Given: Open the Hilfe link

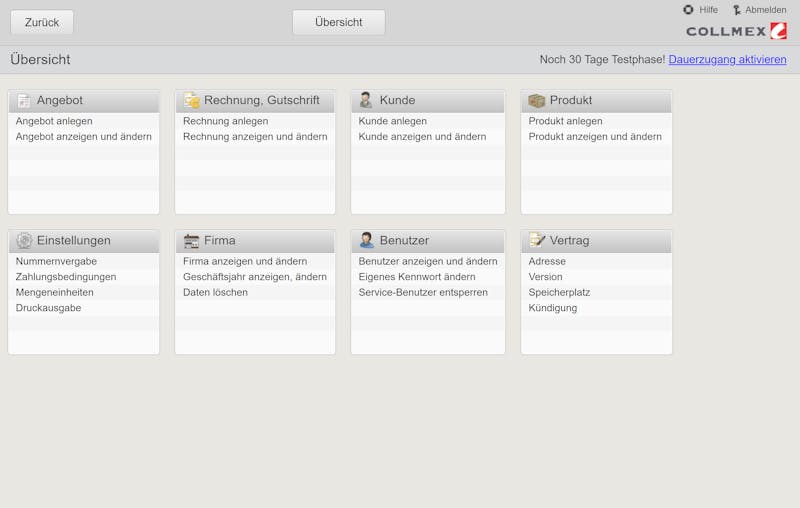Looking at the screenshot, I should click(x=708, y=10).
